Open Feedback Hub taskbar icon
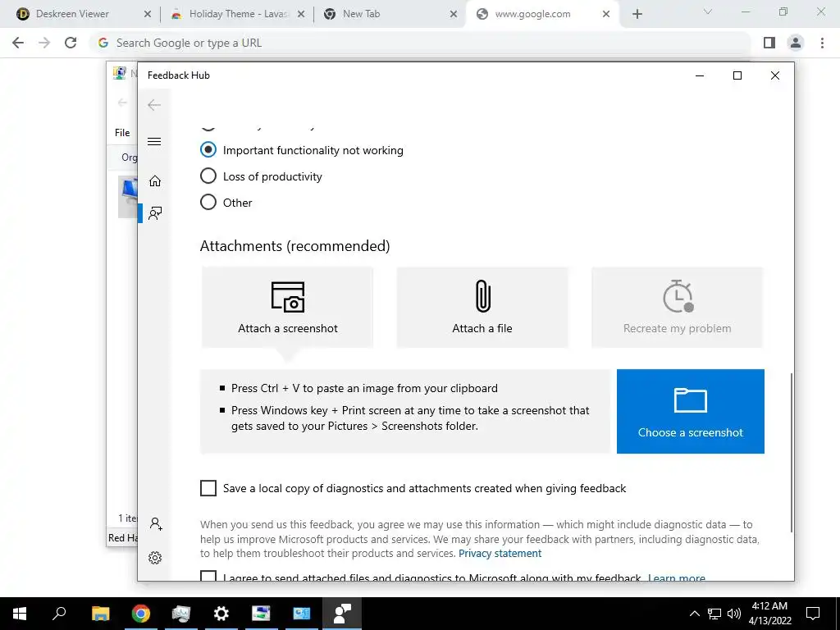This screenshot has width=840, height=630. 342,614
